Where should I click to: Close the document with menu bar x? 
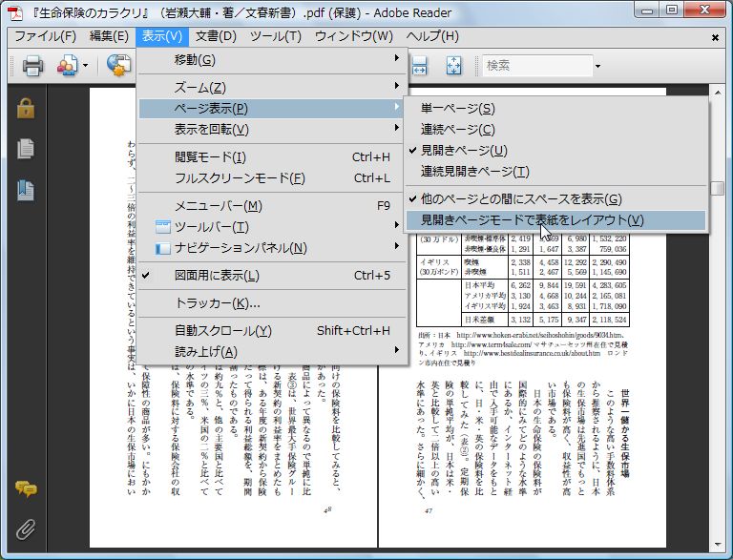point(715,37)
